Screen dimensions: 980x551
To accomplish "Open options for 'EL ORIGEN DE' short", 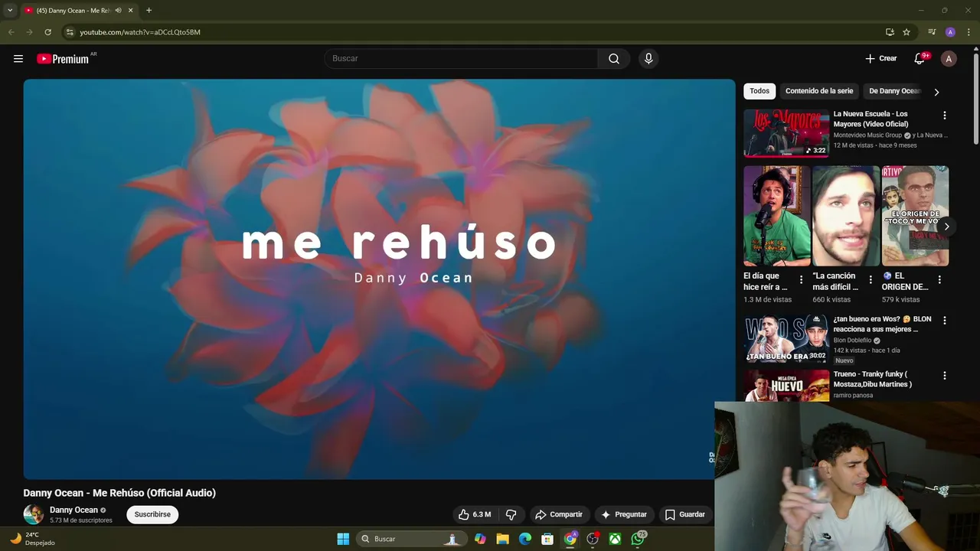I will tap(939, 279).
